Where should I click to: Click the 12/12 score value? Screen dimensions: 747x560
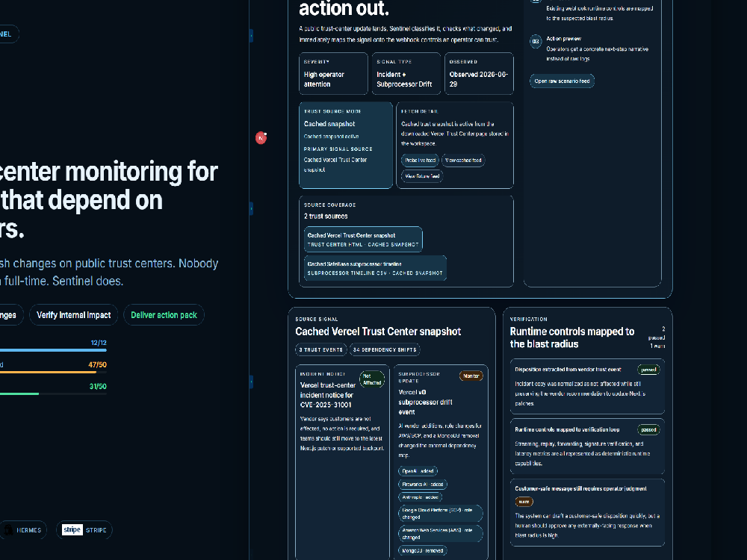coord(99,343)
